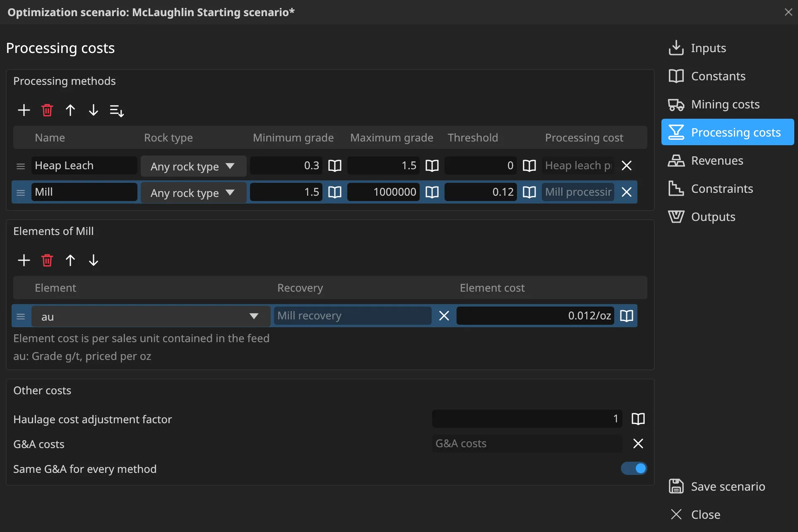The image size is (798, 532).
Task: Move Mill element up
Action: click(x=70, y=260)
